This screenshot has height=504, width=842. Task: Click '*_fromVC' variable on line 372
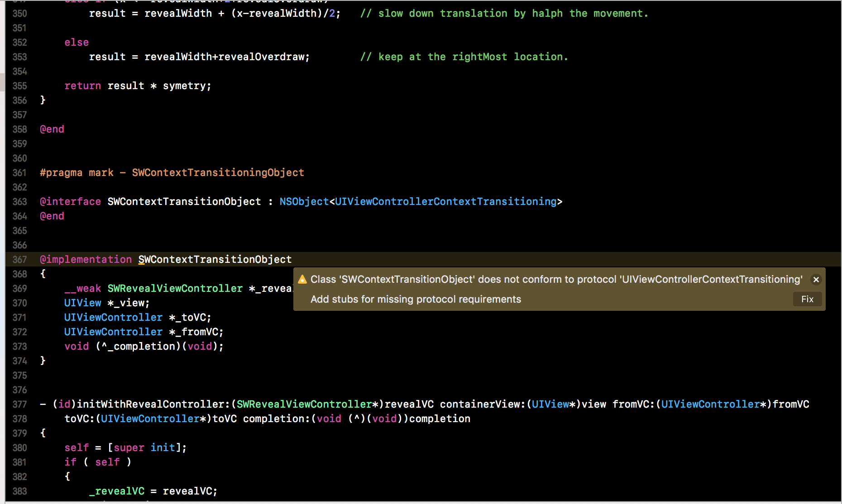[194, 332]
